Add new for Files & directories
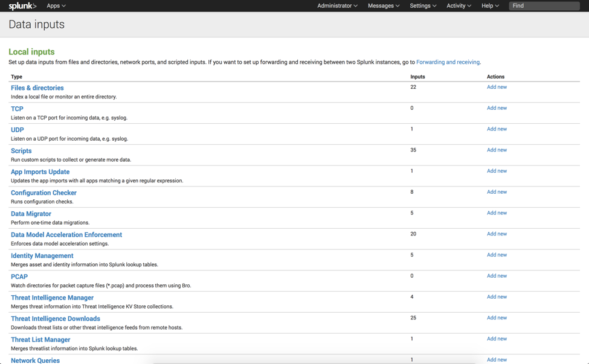This screenshot has width=589, height=364. click(x=497, y=88)
